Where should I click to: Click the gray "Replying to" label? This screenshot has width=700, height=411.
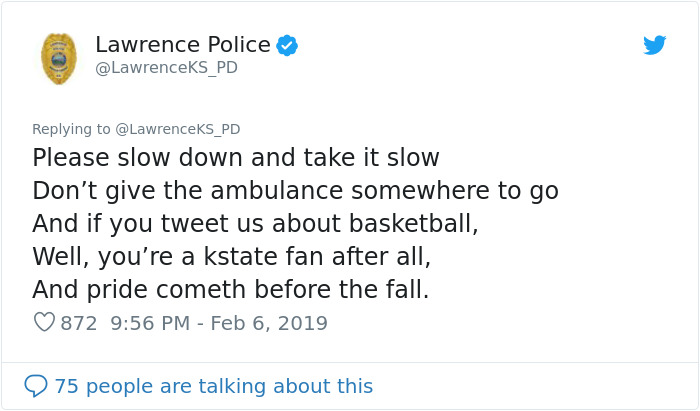coord(71,129)
